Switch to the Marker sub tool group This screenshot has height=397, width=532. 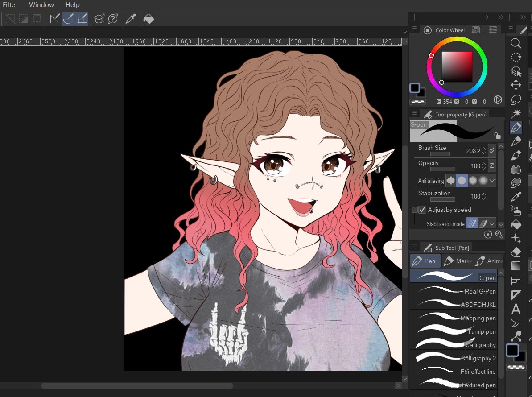pyautogui.click(x=457, y=261)
